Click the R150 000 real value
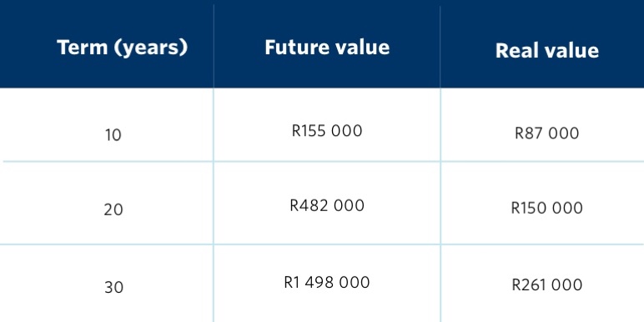Image resolution: width=644 pixels, height=322 pixels. (547, 208)
